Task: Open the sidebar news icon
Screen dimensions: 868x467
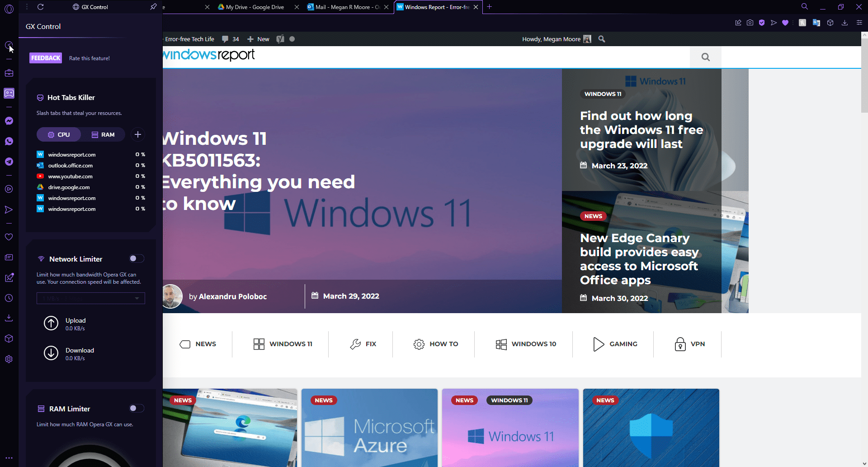Action: click(9, 257)
